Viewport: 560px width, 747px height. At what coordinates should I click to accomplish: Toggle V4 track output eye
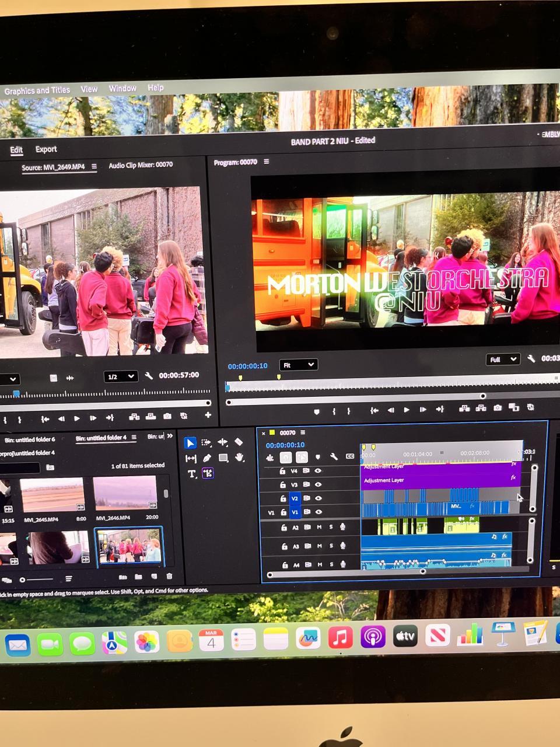(318, 470)
